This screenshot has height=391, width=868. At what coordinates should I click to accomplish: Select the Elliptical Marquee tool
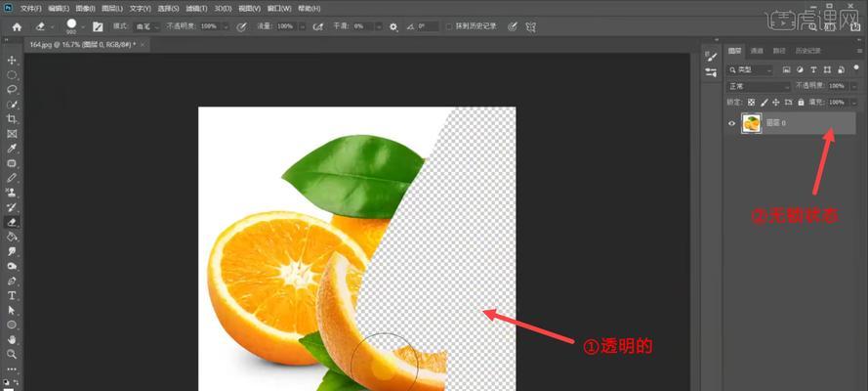pos(12,74)
